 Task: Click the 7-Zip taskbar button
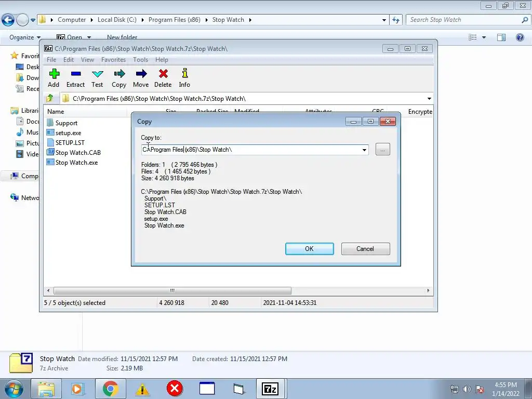[270, 389]
